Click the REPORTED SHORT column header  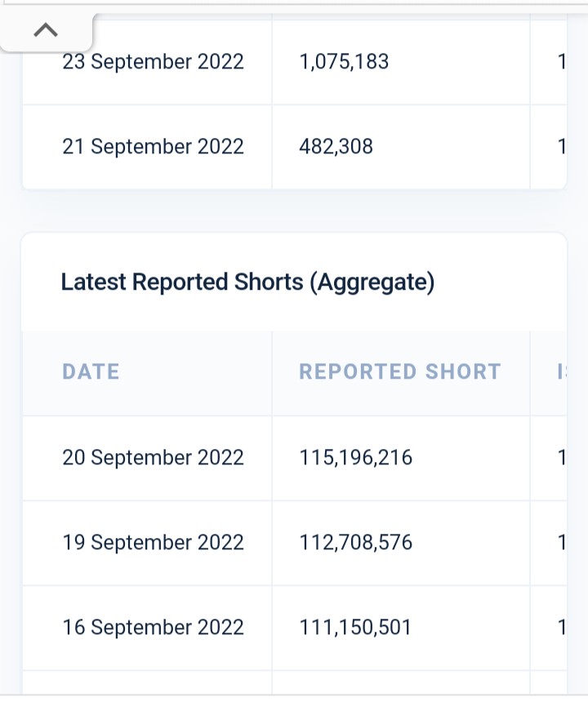pos(401,373)
